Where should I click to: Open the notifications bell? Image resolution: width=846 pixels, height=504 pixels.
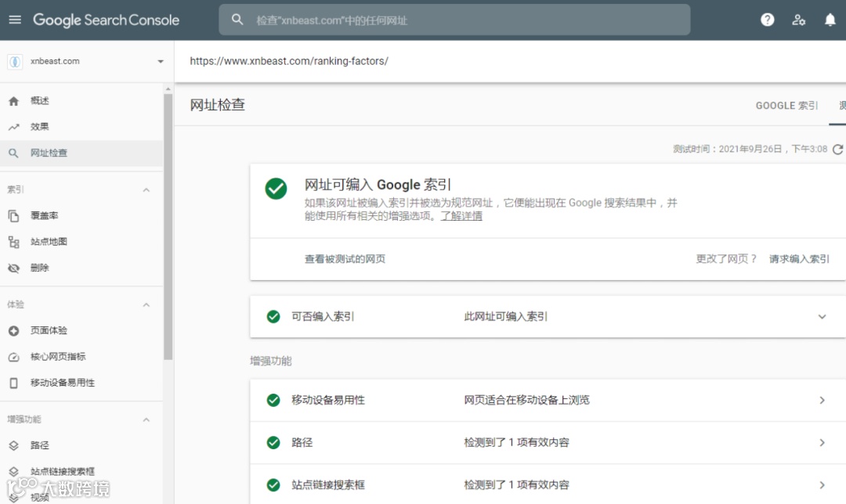(830, 20)
